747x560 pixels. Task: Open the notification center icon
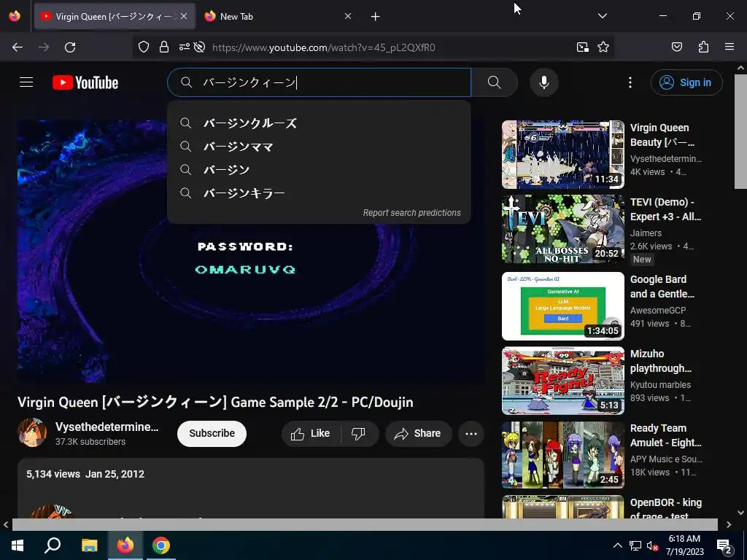pyautogui.click(x=724, y=545)
